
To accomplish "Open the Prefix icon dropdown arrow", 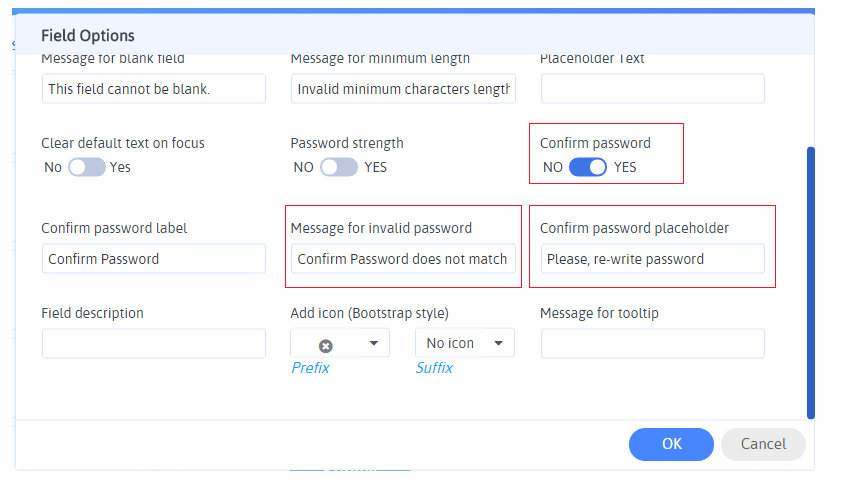I will (x=374, y=344).
